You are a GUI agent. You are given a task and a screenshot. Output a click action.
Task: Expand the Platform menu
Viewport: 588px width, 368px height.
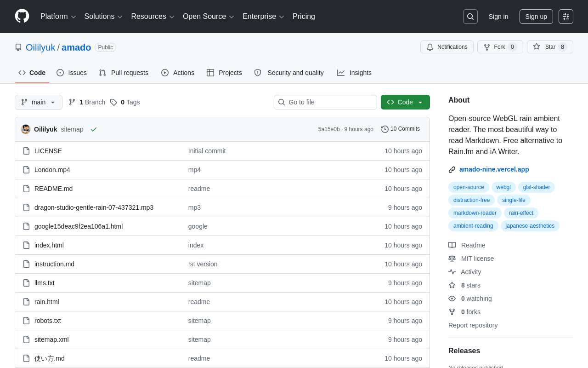(58, 17)
